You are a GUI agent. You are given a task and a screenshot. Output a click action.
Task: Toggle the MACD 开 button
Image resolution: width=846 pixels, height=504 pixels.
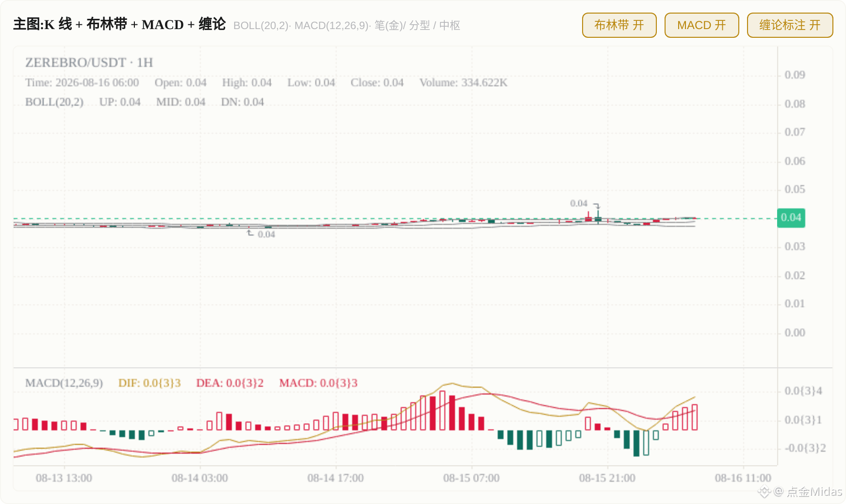click(701, 25)
